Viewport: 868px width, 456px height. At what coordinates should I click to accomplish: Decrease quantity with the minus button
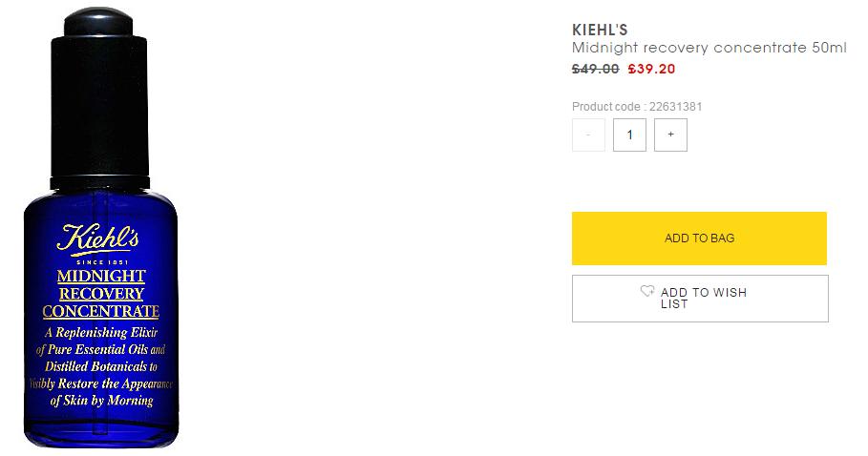pos(588,135)
